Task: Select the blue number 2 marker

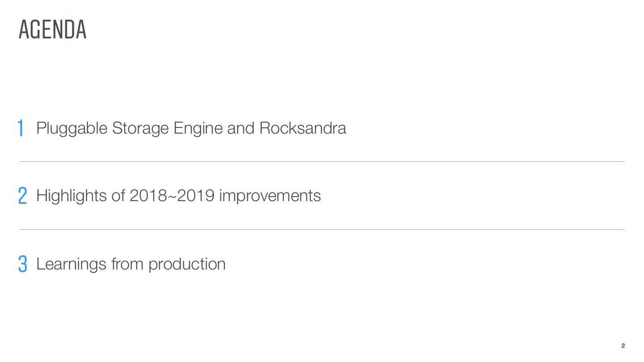Action: tap(23, 196)
